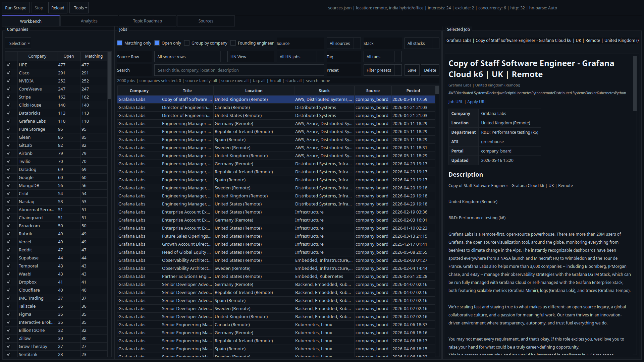Uncheck the Cisco company row checkmark
This screenshot has height=362, width=644.
pos(8,73)
